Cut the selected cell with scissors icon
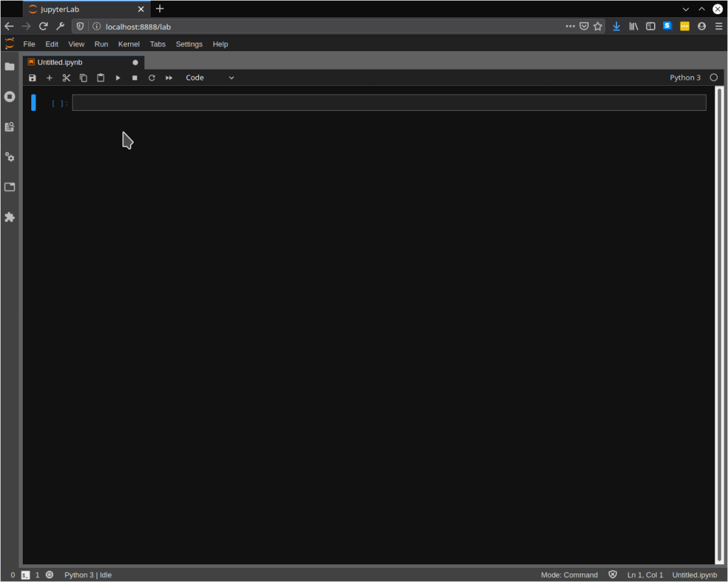 pos(66,78)
